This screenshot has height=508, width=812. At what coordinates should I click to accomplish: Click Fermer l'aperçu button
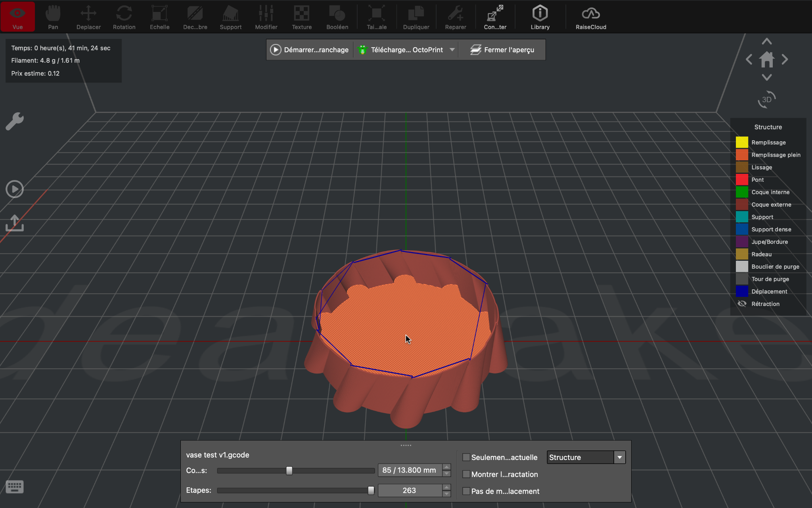tap(502, 50)
